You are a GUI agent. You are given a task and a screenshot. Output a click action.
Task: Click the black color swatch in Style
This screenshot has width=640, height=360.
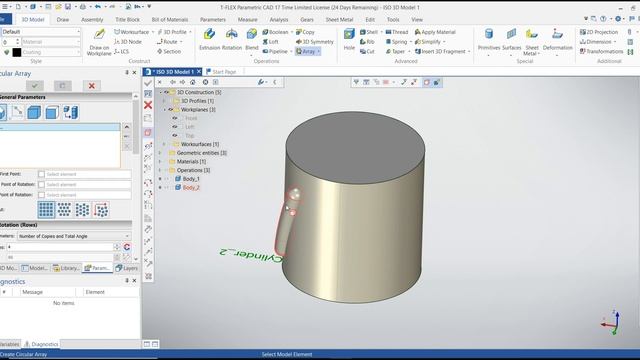coord(17,52)
